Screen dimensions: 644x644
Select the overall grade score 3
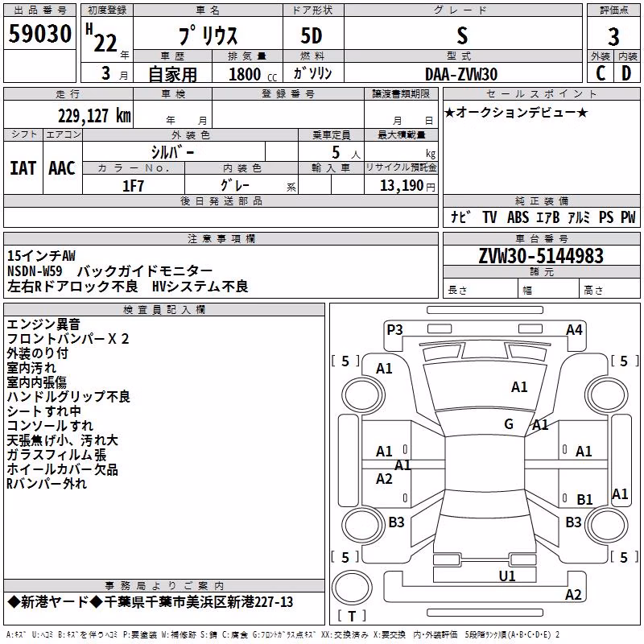[x=613, y=37]
